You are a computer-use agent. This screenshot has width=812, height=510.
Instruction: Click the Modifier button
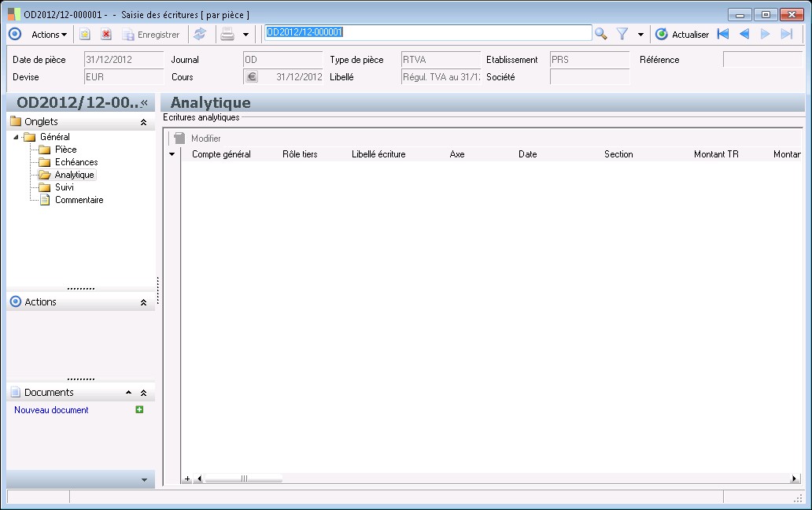tap(198, 139)
